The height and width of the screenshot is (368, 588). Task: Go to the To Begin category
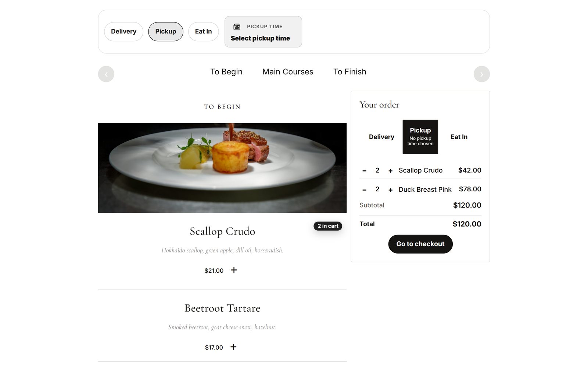pyautogui.click(x=226, y=72)
